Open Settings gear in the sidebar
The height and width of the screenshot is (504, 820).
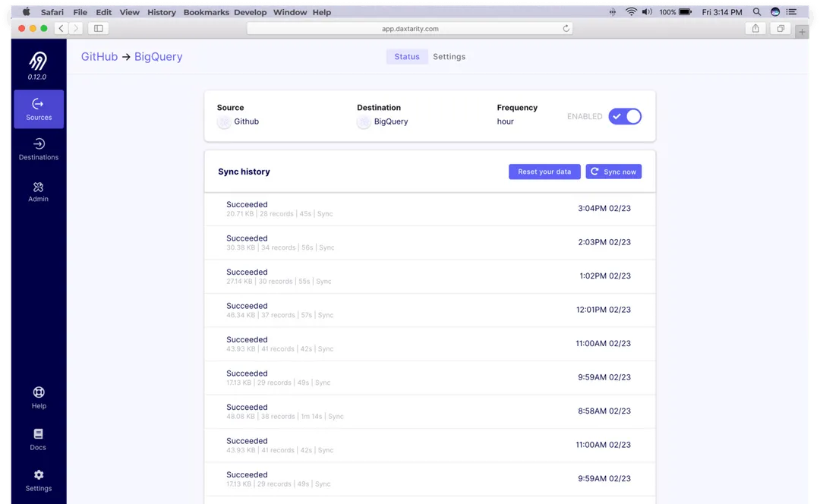coord(39,481)
